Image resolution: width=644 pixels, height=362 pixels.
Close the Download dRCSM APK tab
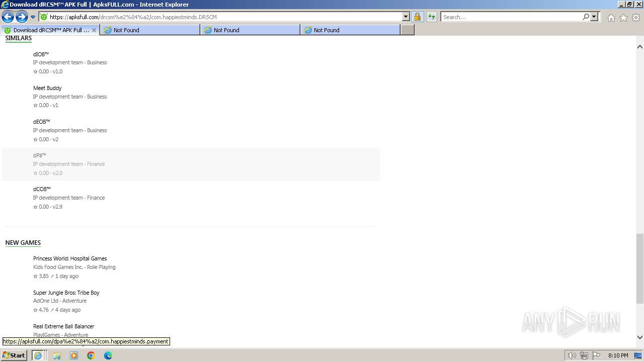click(x=94, y=30)
